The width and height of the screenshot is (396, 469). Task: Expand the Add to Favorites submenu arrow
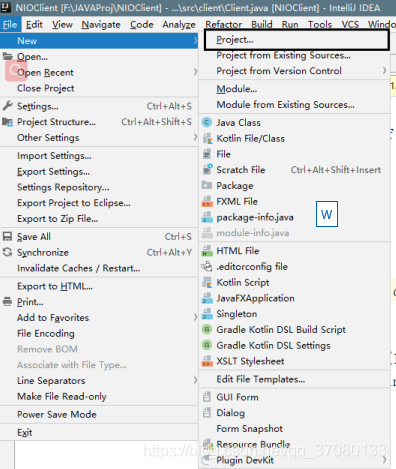point(195,317)
